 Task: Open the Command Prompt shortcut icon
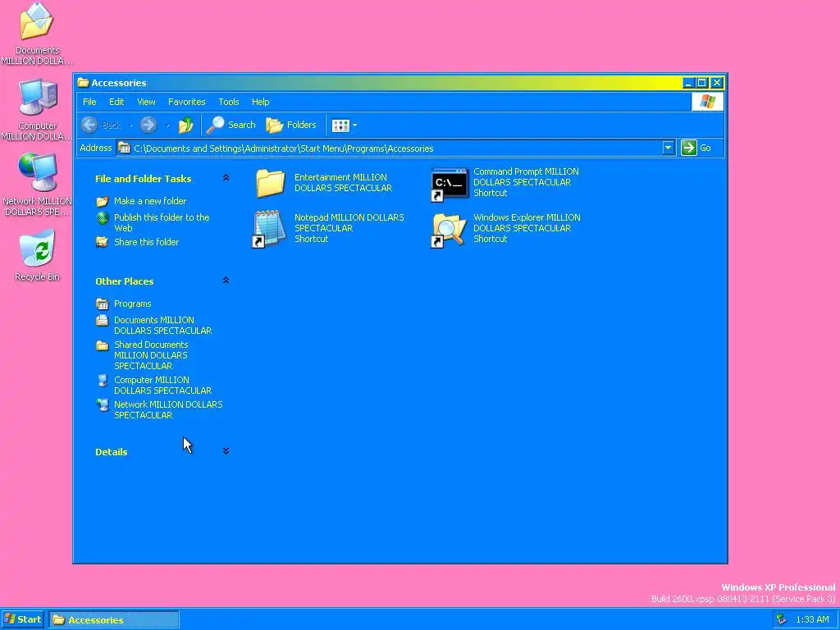450,185
